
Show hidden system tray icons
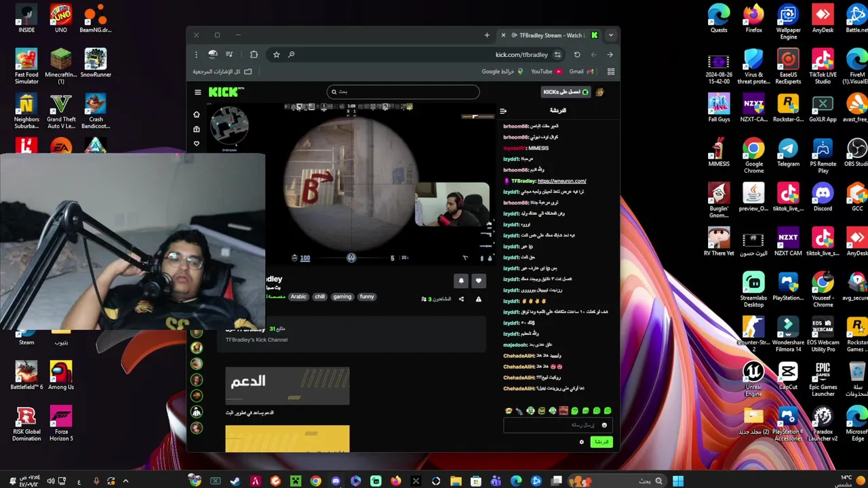coord(125,481)
